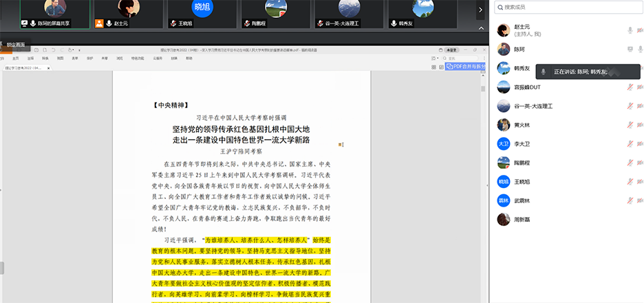The height and width of the screenshot is (303, 644).
Task: Click the microphone icon beside 赵士元 in member list
Action: tap(630, 30)
